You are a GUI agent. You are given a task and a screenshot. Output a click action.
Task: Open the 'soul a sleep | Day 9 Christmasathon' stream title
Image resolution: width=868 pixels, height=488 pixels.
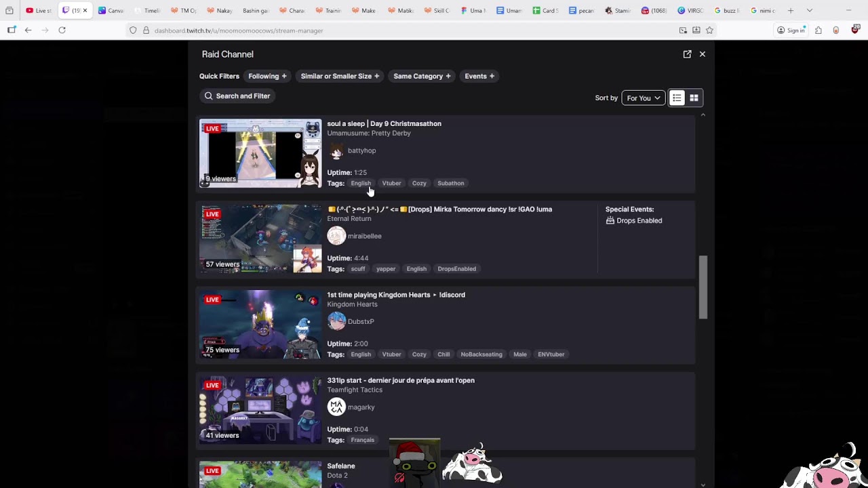(384, 124)
